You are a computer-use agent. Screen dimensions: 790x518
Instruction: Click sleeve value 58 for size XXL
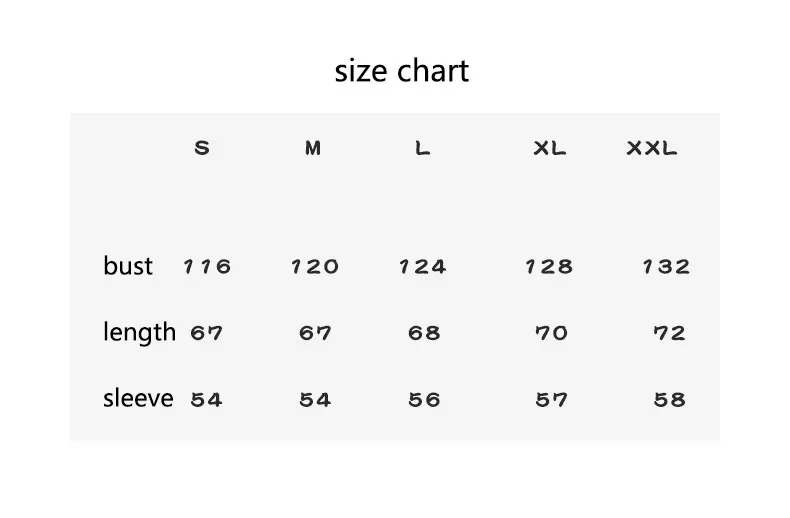pyautogui.click(x=669, y=400)
